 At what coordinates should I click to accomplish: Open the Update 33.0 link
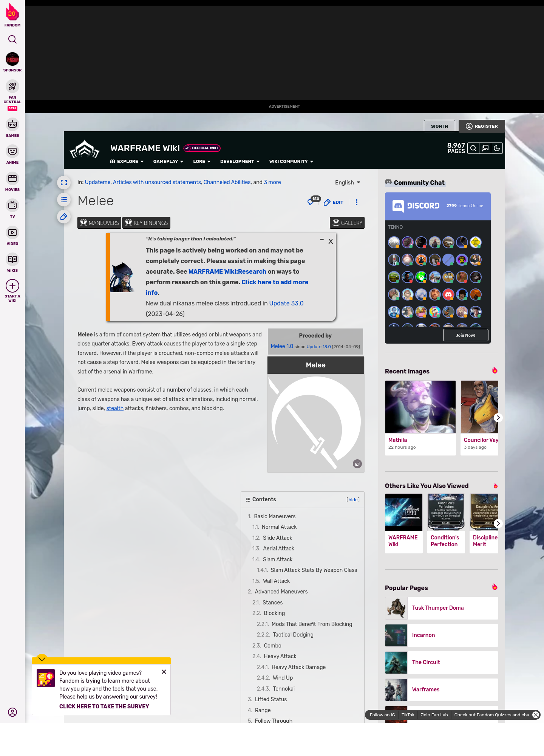(286, 303)
